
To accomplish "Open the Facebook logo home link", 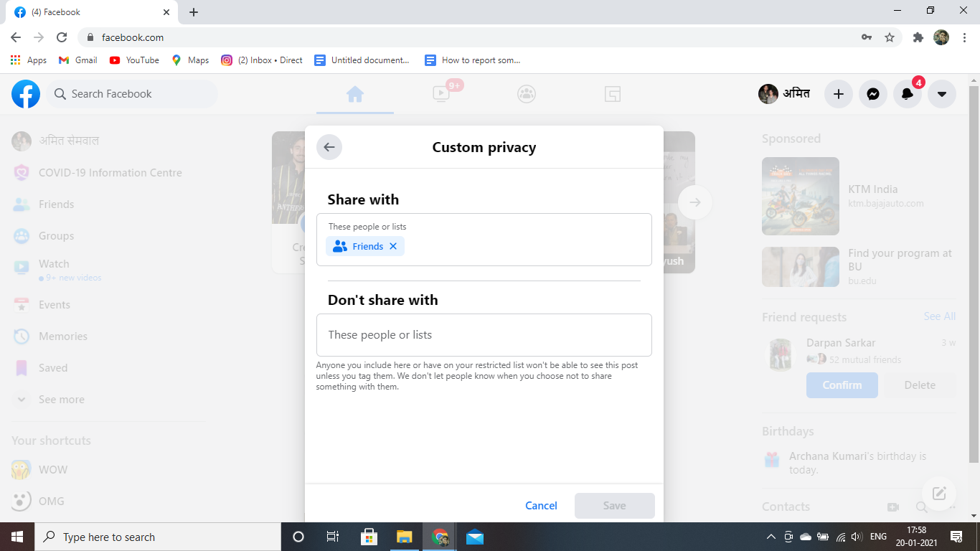I will coord(26,94).
